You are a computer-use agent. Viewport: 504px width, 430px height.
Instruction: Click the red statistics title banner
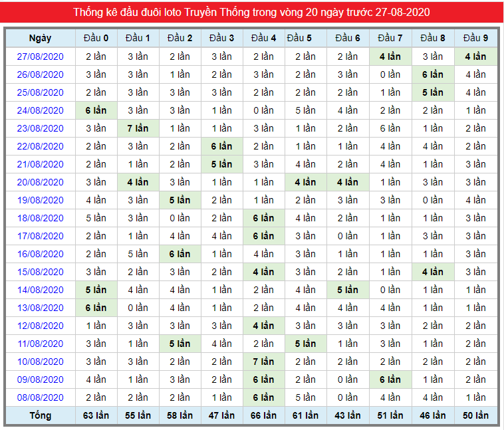click(x=252, y=12)
